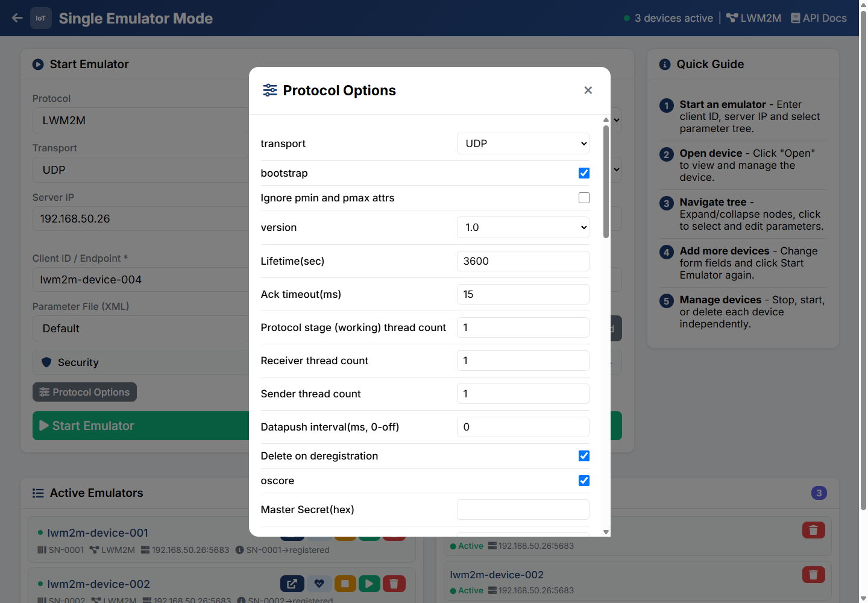Viewport: 868px width, 603px height.
Task: Stop the lwm2m-device-002 emulator
Action: pos(345,584)
